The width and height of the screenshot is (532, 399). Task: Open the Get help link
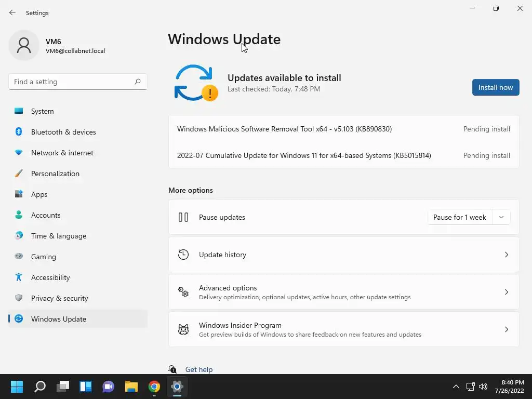click(199, 369)
